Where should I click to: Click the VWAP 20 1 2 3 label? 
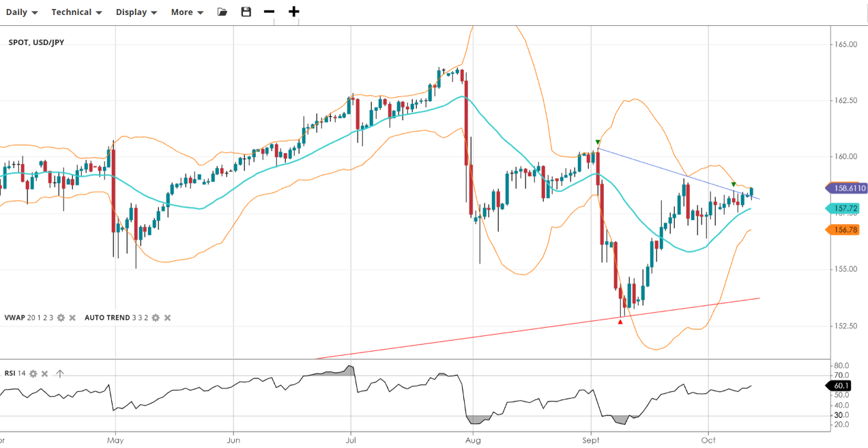click(x=29, y=318)
